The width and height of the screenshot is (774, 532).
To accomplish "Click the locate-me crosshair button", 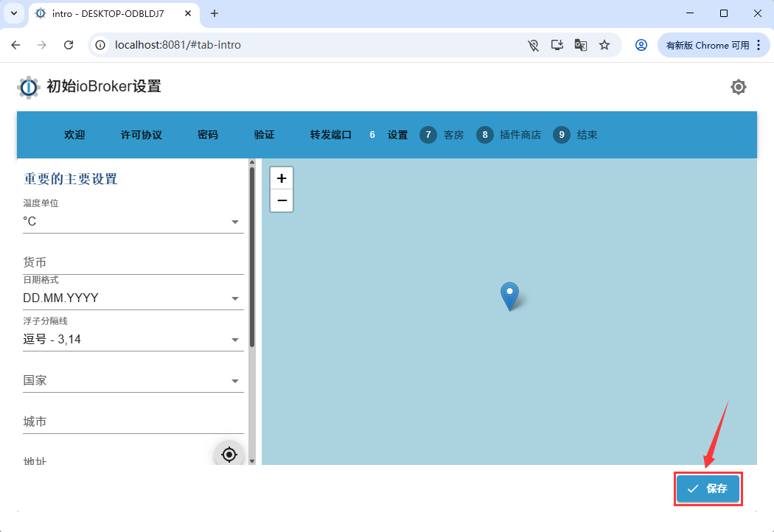I will 229,455.
